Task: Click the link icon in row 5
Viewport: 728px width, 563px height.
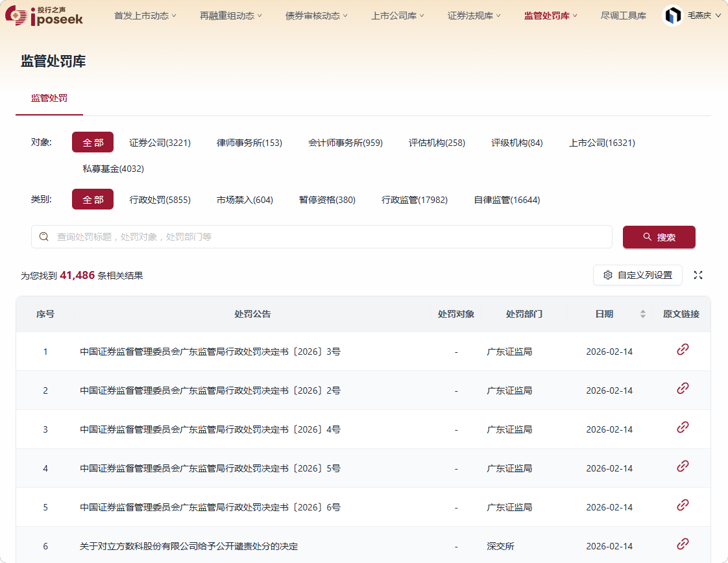Action: click(682, 505)
